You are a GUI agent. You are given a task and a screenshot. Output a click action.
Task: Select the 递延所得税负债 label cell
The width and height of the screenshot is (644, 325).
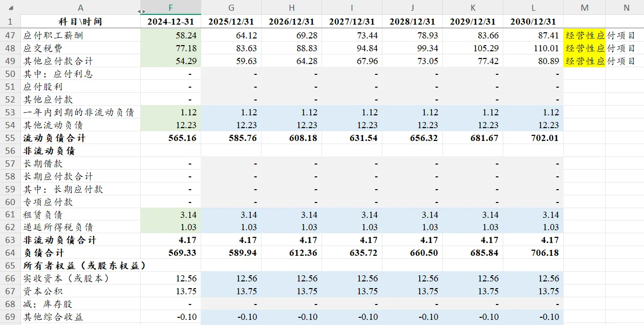[x=80, y=227]
